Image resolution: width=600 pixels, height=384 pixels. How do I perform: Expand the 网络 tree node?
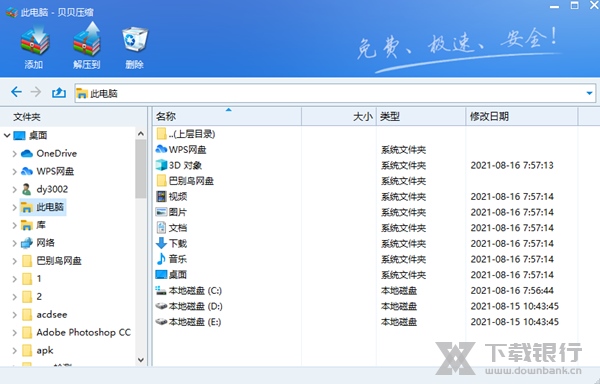click(15, 243)
